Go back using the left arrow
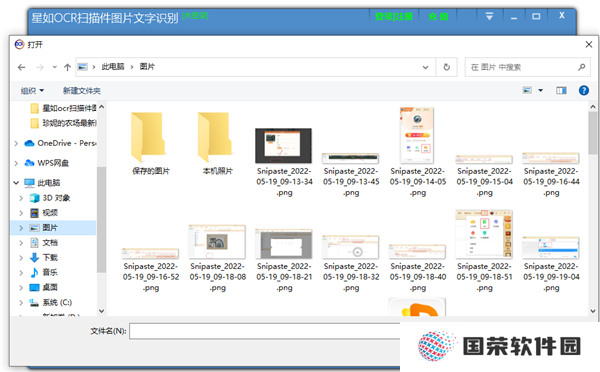Image resolution: width=600 pixels, height=372 pixels. (x=21, y=67)
